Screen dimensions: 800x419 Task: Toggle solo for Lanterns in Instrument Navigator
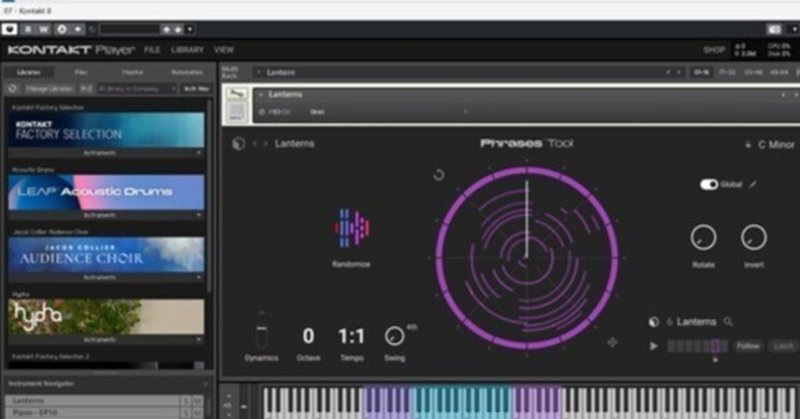186,401
